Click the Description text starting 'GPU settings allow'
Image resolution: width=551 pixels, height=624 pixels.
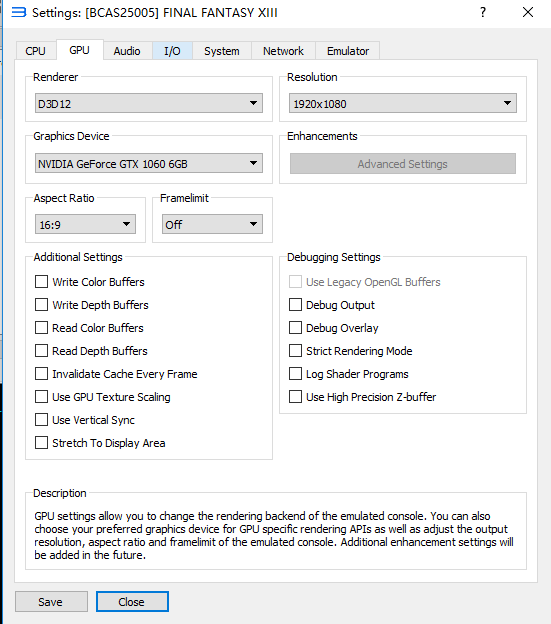(274, 535)
